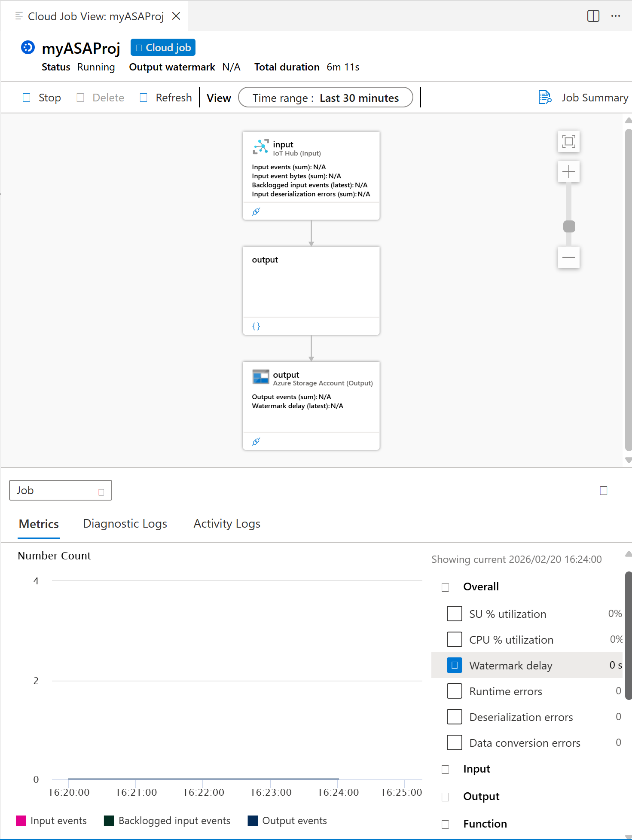Click the metrics list vertical scrollbar
The image size is (632, 840).
click(628, 636)
